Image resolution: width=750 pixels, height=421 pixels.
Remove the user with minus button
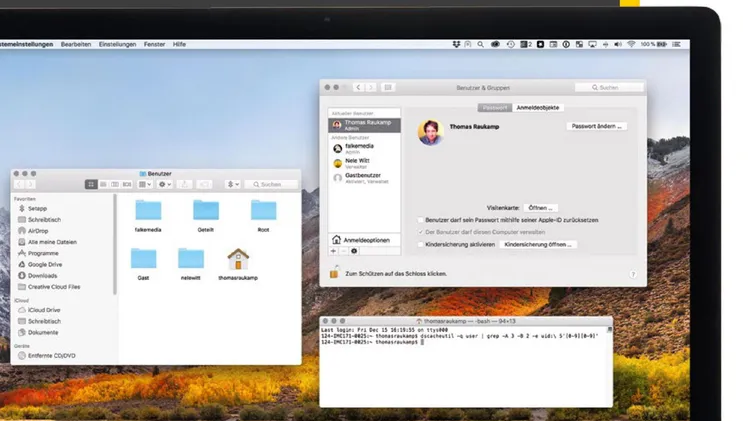point(343,251)
